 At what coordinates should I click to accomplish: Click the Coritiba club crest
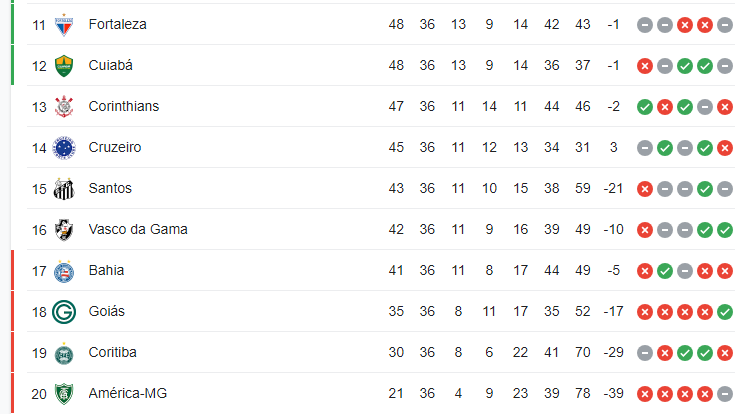(x=64, y=353)
